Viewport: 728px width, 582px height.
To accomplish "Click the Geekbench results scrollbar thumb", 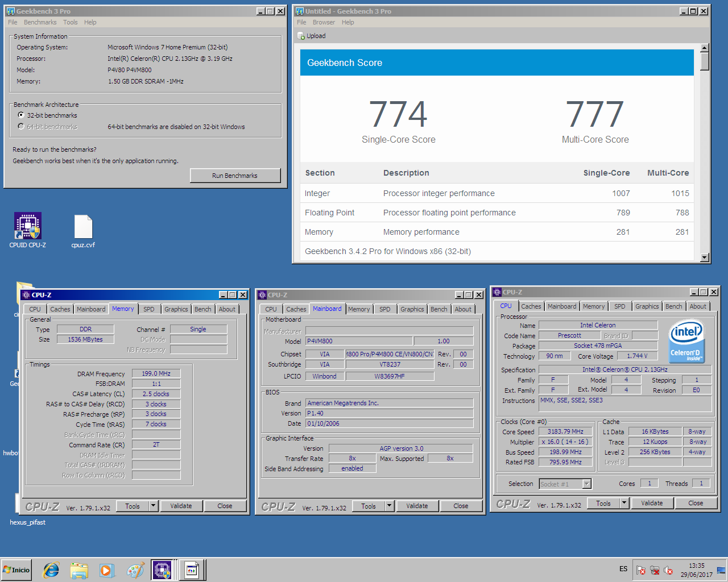I will tap(705, 61).
